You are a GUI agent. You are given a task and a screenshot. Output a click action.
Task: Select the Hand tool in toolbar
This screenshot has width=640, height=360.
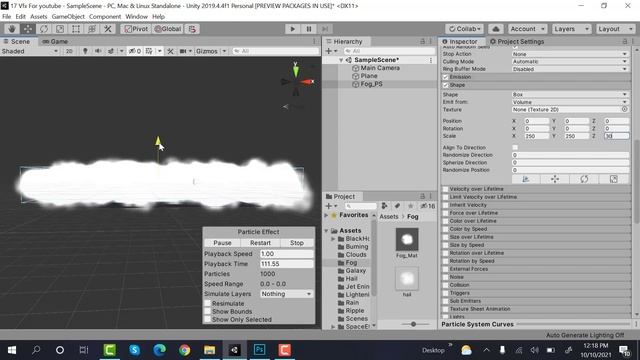(x=12, y=29)
